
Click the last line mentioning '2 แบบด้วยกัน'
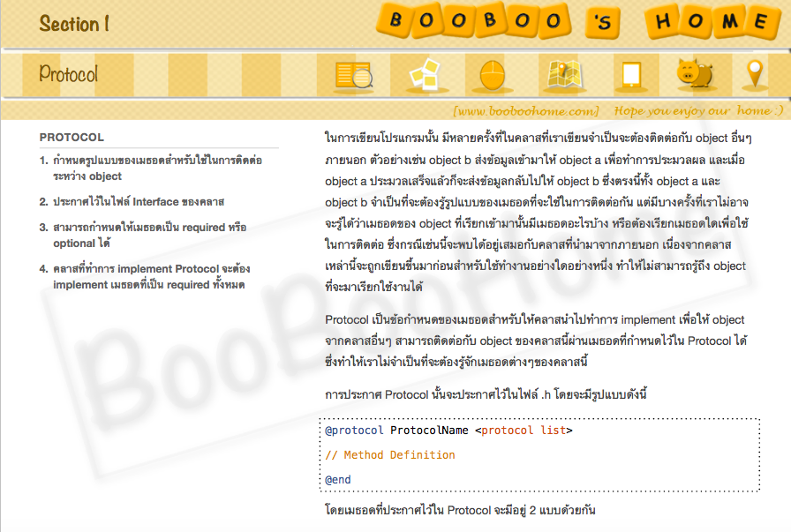tap(460, 510)
